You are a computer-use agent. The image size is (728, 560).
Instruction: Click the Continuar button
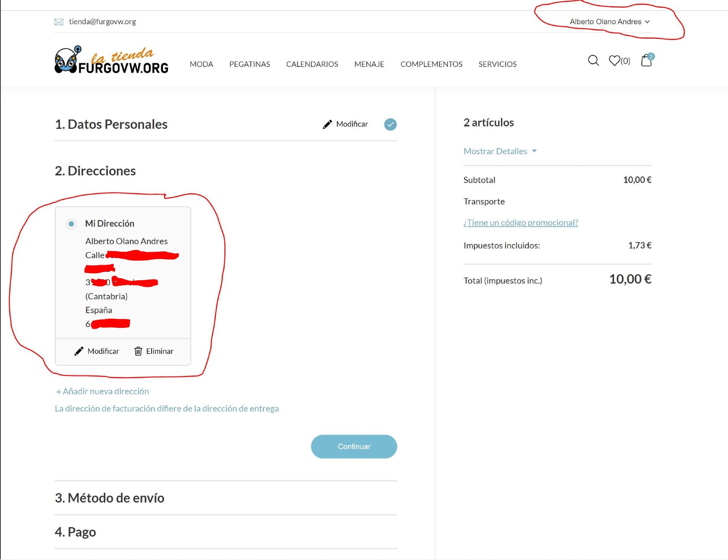click(x=354, y=446)
